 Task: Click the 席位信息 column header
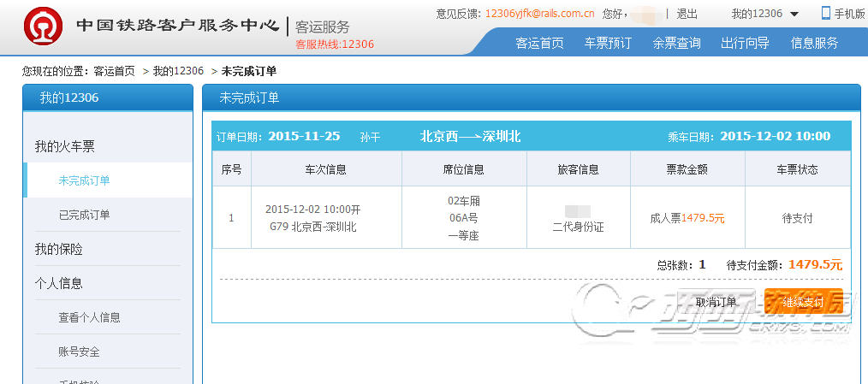(463, 169)
